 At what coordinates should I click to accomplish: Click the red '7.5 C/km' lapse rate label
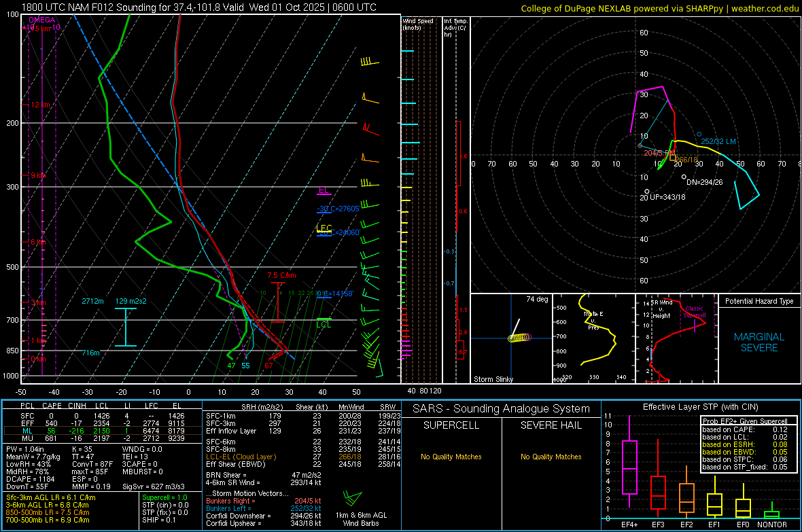(281, 275)
